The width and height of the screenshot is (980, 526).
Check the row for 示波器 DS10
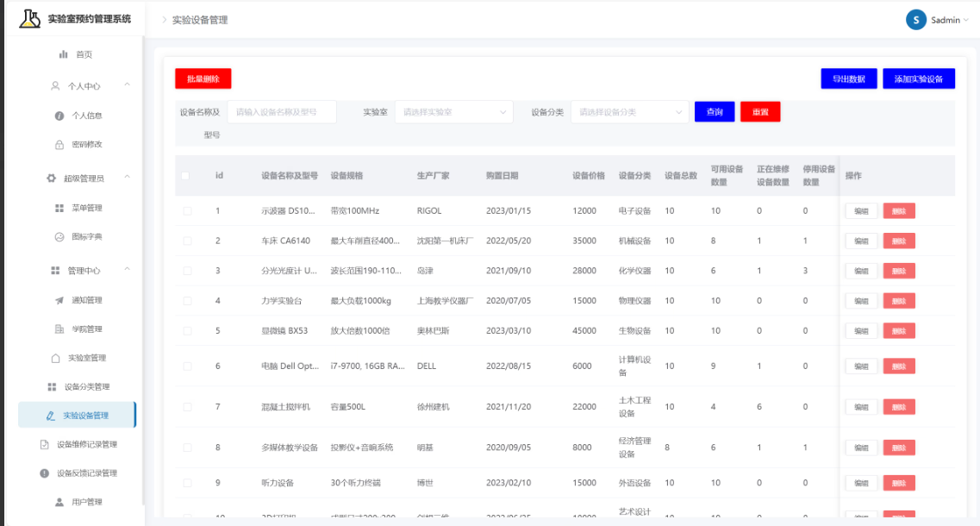click(188, 210)
